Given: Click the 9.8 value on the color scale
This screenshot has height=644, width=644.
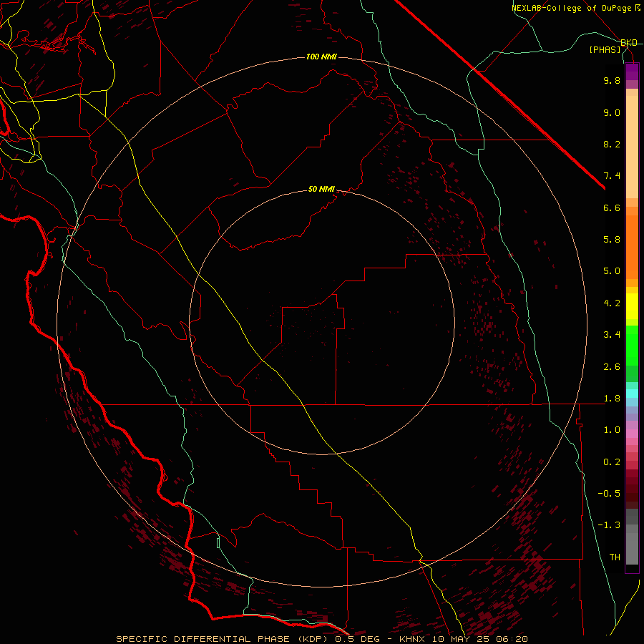Looking at the screenshot, I should point(612,80).
